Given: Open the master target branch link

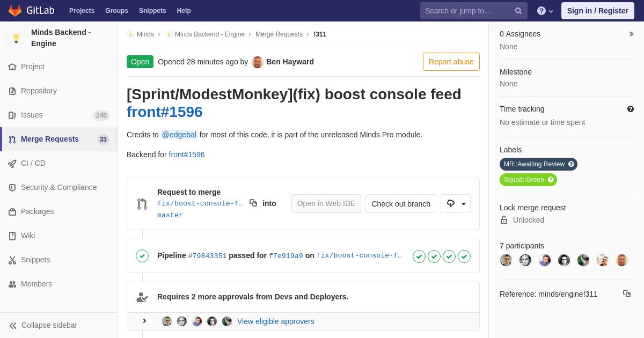Looking at the screenshot, I should [x=170, y=215].
